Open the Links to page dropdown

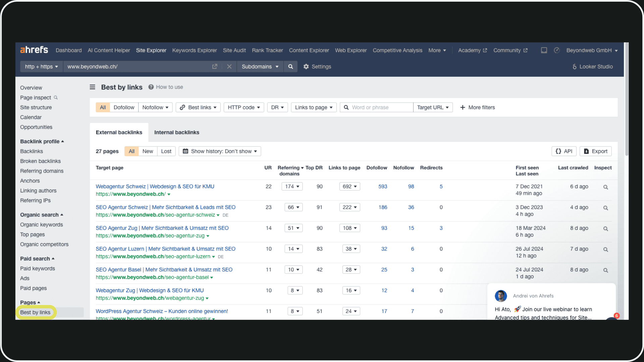point(314,107)
